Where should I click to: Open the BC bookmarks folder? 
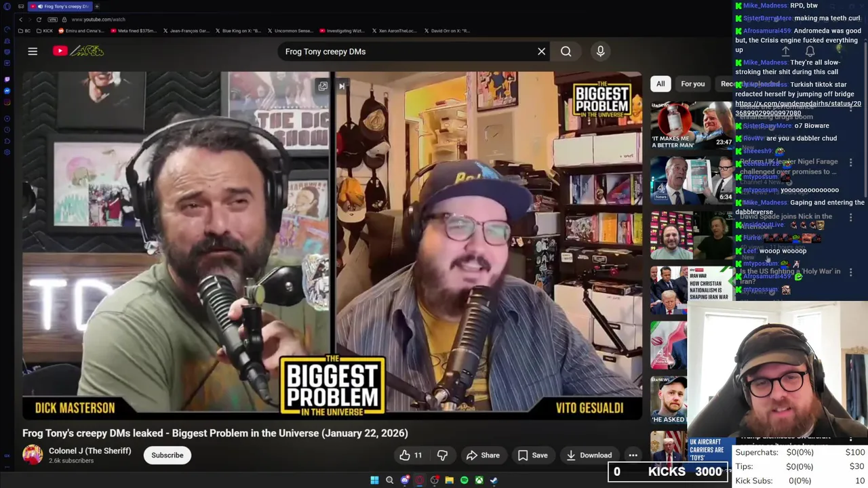[x=25, y=30]
